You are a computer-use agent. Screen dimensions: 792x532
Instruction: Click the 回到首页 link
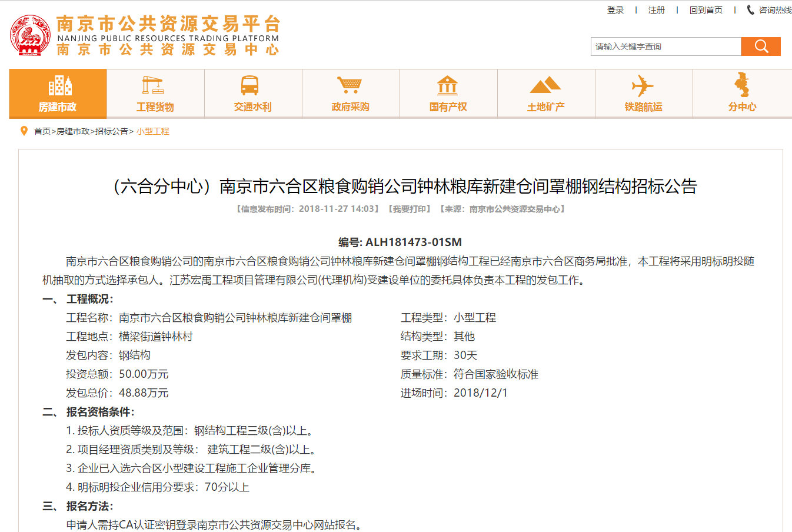[706, 10]
